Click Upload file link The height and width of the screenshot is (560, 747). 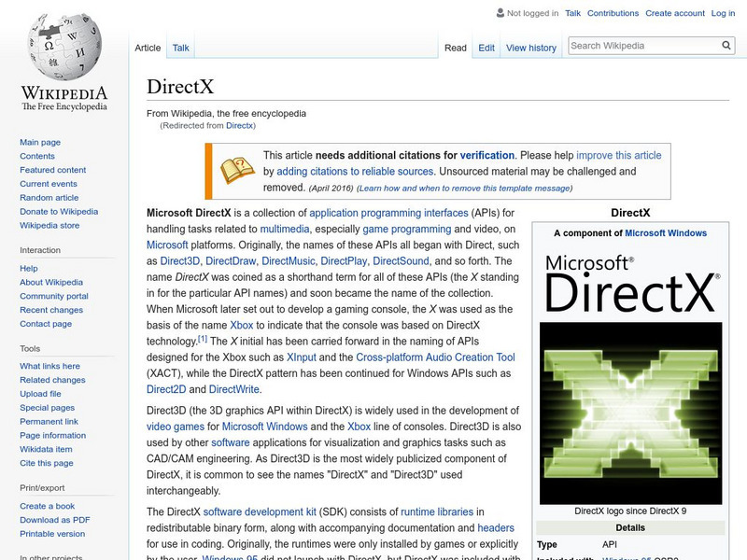click(x=40, y=393)
